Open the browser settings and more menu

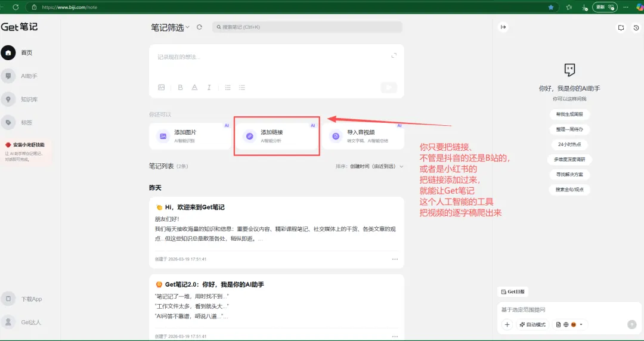click(x=626, y=7)
